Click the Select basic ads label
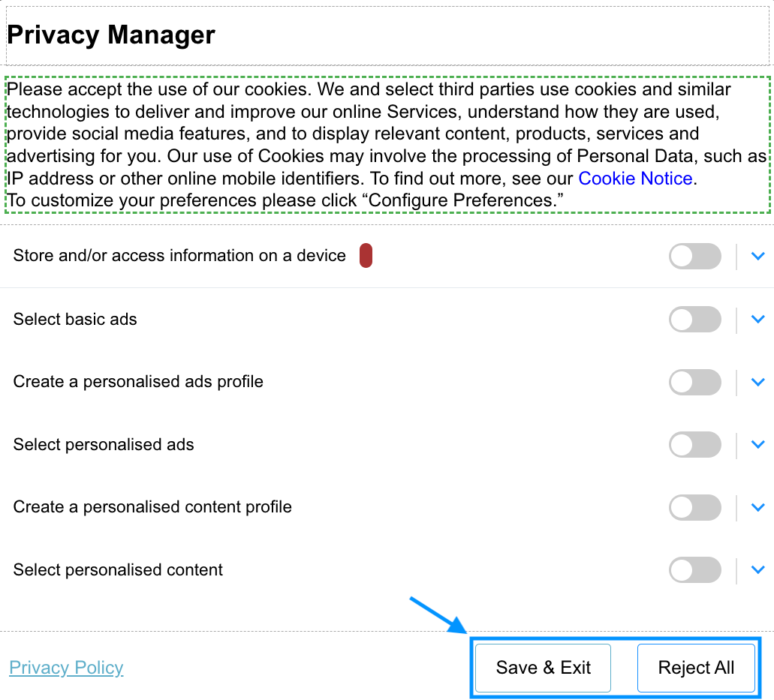The width and height of the screenshot is (774, 700). pyautogui.click(x=75, y=319)
